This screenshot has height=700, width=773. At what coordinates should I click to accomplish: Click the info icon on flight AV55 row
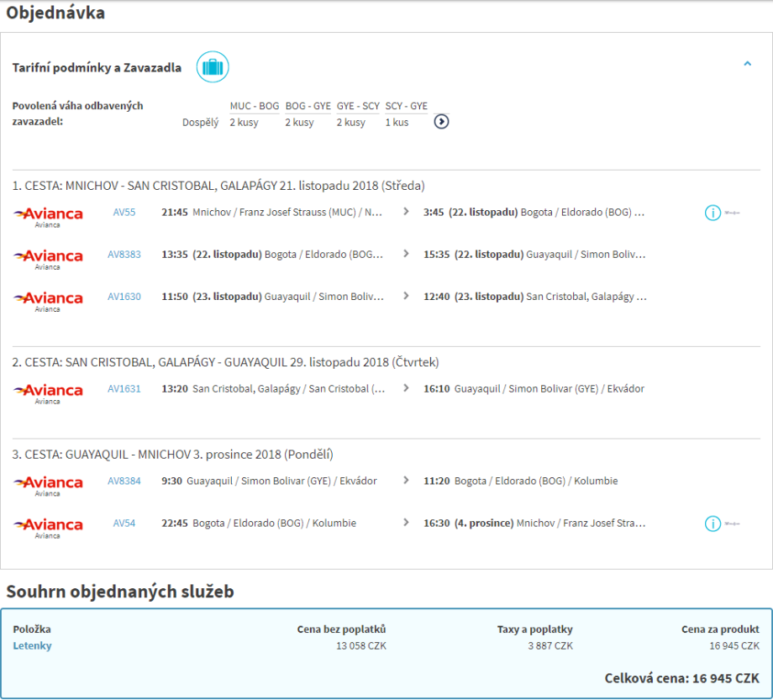click(x=713, y=213)
